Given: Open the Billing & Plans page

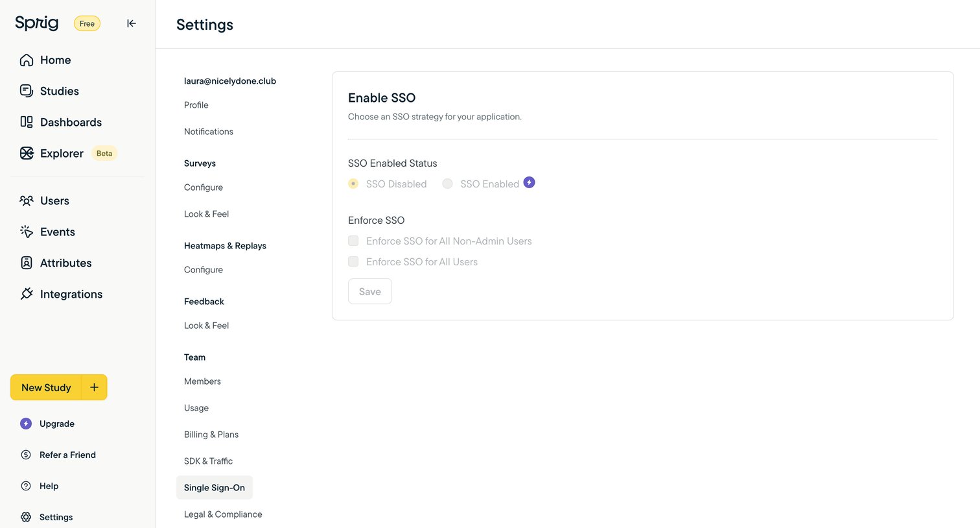Looking at the screenshot, I should coord(211,435).
